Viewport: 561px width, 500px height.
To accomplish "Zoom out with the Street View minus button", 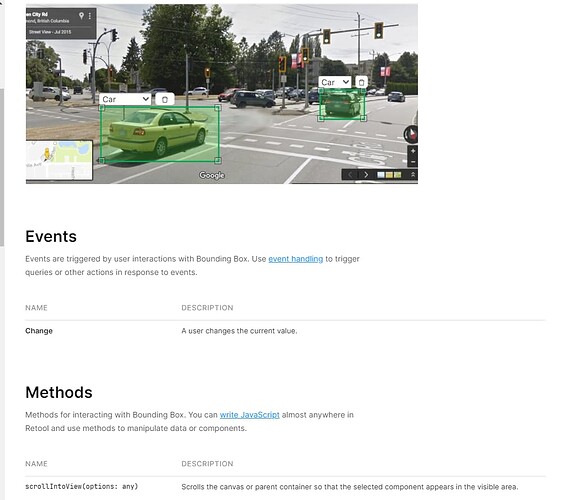I will [413, 162].
